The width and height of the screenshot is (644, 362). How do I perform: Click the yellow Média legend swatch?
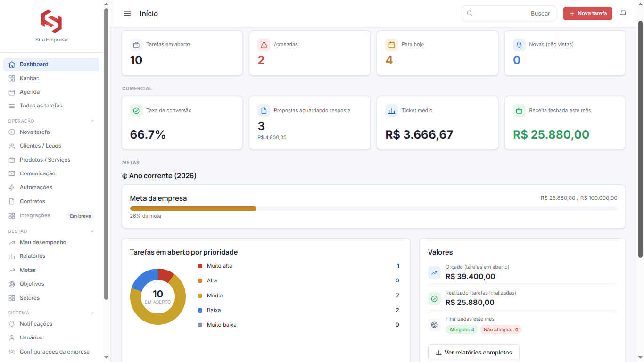[200, 296]
